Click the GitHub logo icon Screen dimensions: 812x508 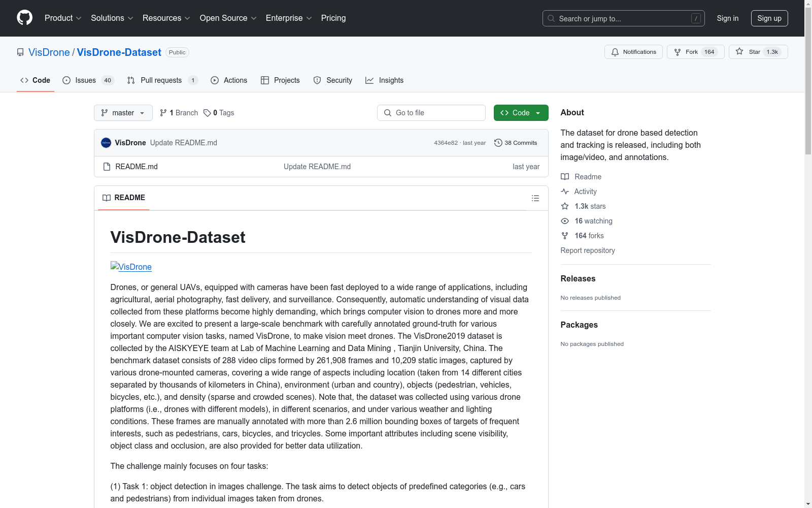[24, 18]
